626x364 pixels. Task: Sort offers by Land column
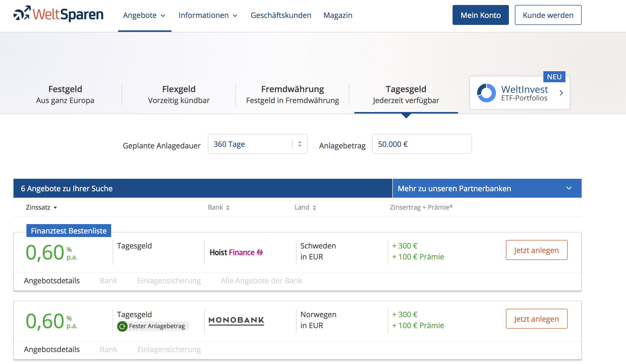305,207
